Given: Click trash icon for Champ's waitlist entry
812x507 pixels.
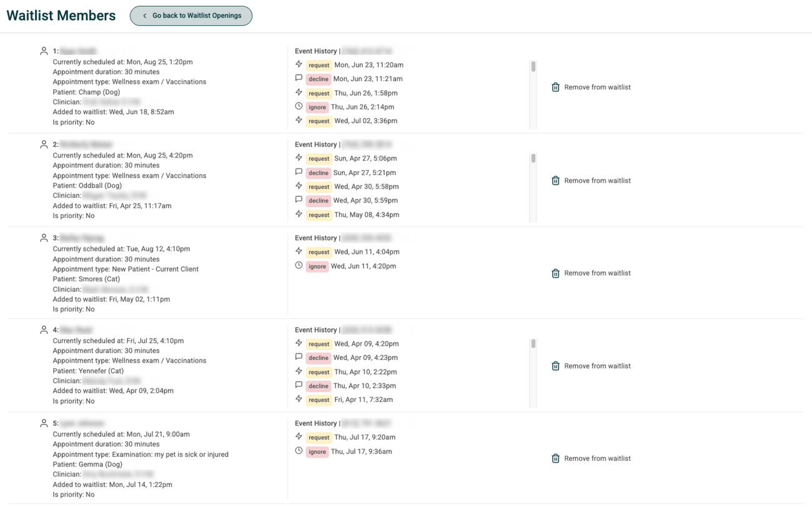Looking at the screenshot, I should [x=555, y=88].
